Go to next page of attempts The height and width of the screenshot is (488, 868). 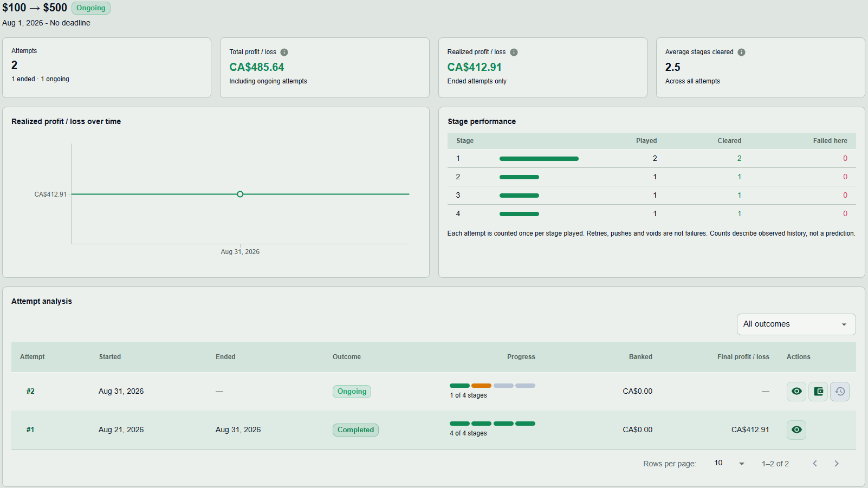click(x=837, y=464)
